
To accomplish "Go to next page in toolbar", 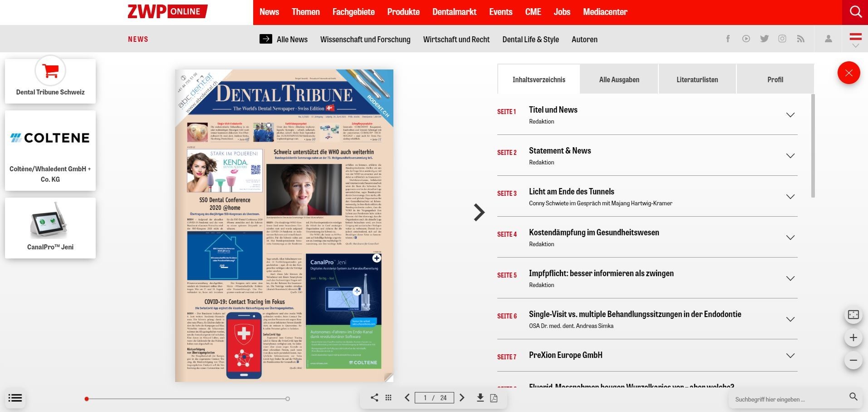I will tap(462, 398).
